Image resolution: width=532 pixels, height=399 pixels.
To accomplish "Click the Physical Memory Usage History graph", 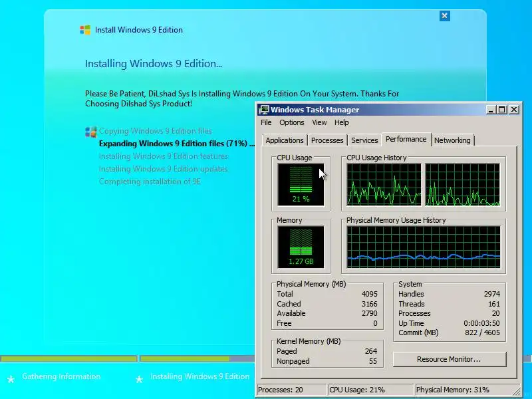I will (423, 247).
